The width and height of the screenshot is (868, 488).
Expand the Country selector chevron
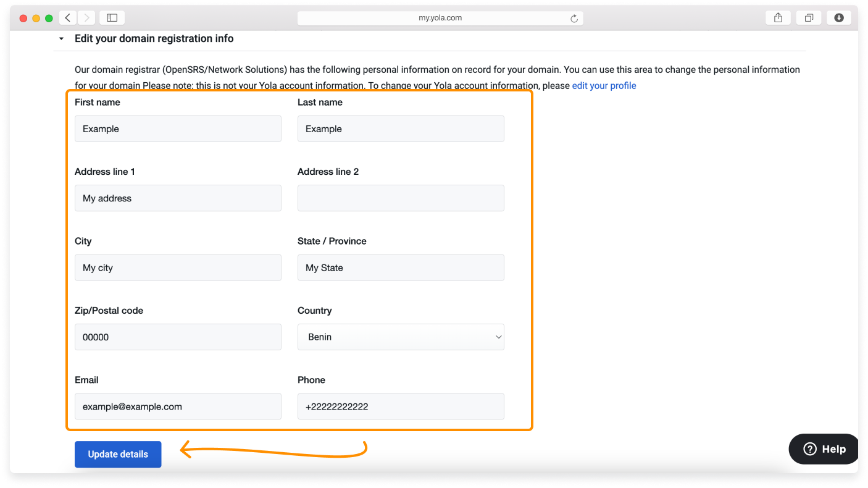pyautogui.click(x=498, y=337)
